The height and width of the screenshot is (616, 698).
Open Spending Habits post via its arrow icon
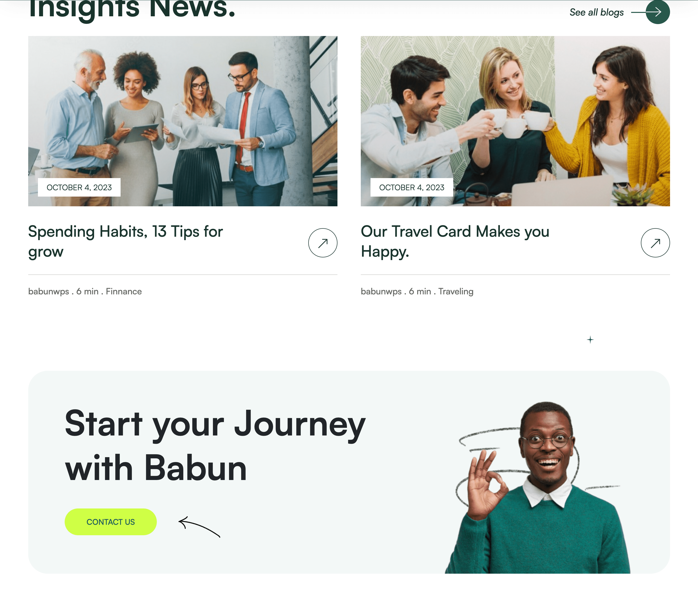click(x=323, y=243)
